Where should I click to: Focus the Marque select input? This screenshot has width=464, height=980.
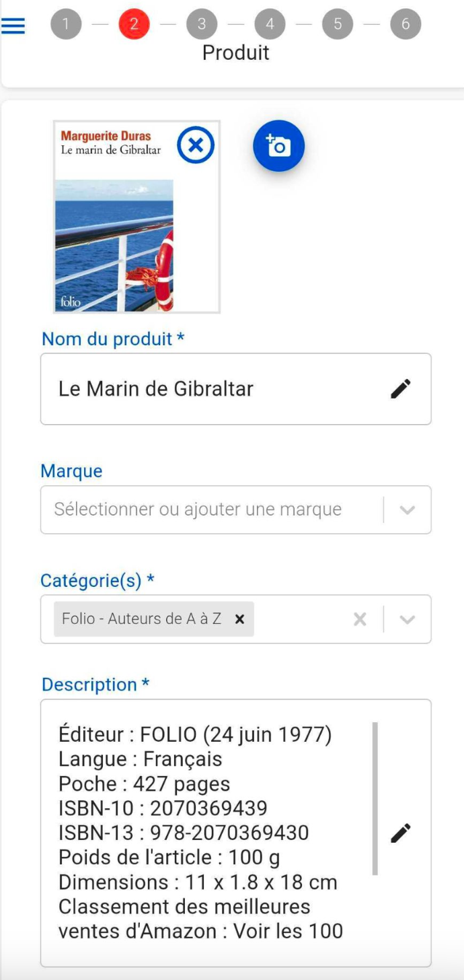(x=211, y=510)
